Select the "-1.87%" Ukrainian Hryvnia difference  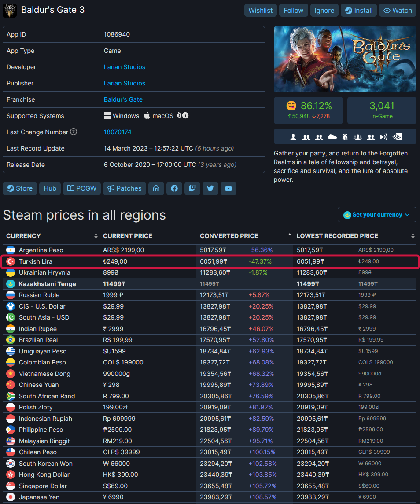[258, 272]
